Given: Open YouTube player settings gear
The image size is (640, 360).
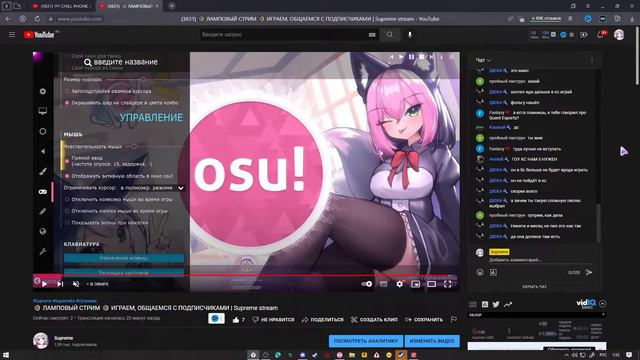Looking at the screenshot, I should pos(400,284).
